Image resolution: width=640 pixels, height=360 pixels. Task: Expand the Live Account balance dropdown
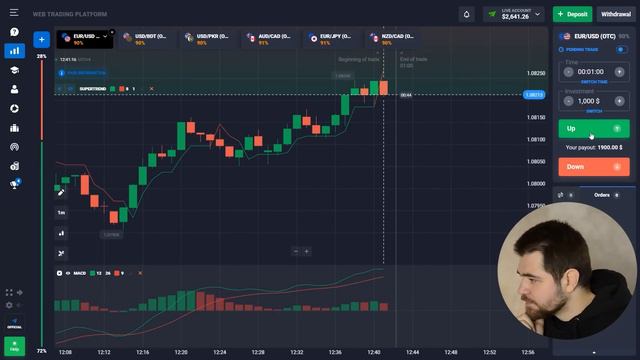pyautogui.click(x=513, y=14)
